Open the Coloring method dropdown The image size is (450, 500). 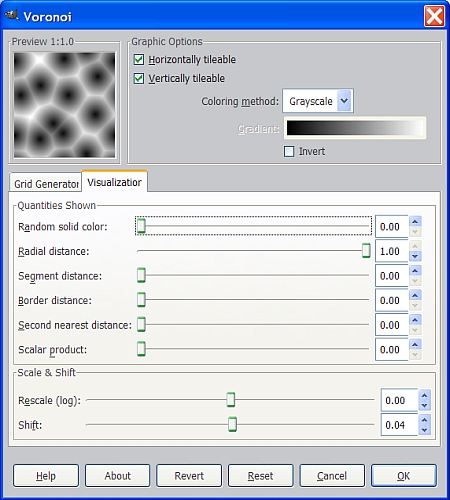[318, 101]
